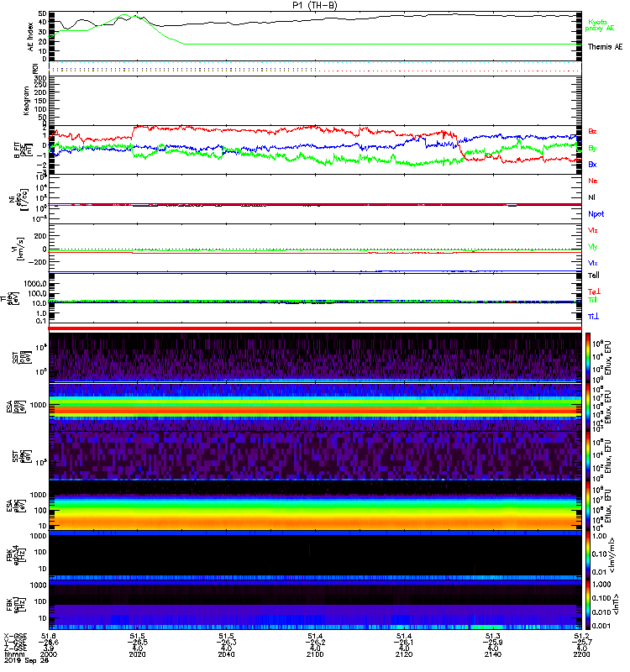Click the FBK edc34 '<|mV/m|>' colorbar
This screenshot has width=630, height=672.
588,555
